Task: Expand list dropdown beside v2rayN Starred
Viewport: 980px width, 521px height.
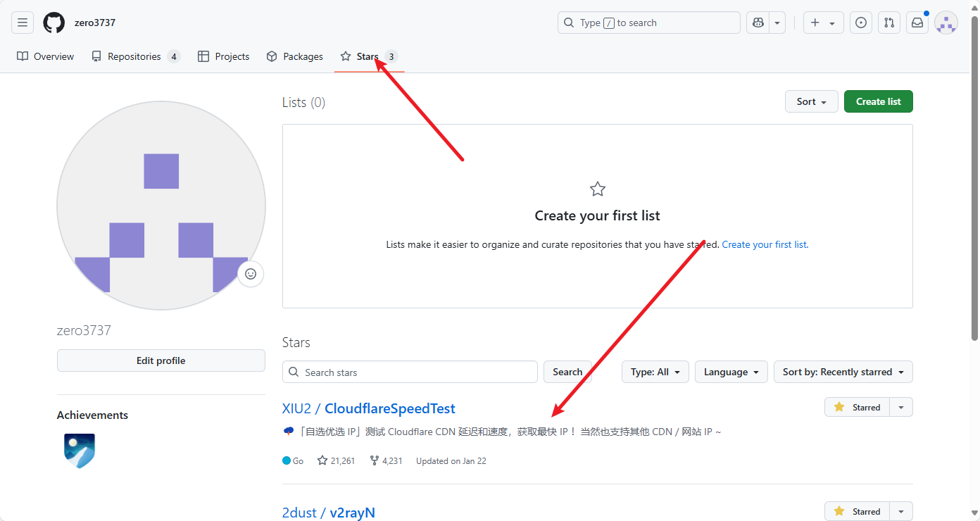Action: point(901,511)
